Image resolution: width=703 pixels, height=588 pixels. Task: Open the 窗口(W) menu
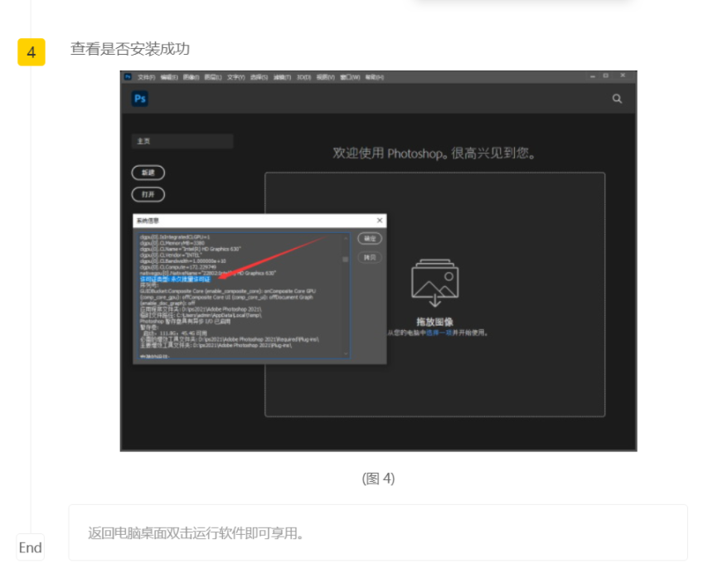(350, 77)
